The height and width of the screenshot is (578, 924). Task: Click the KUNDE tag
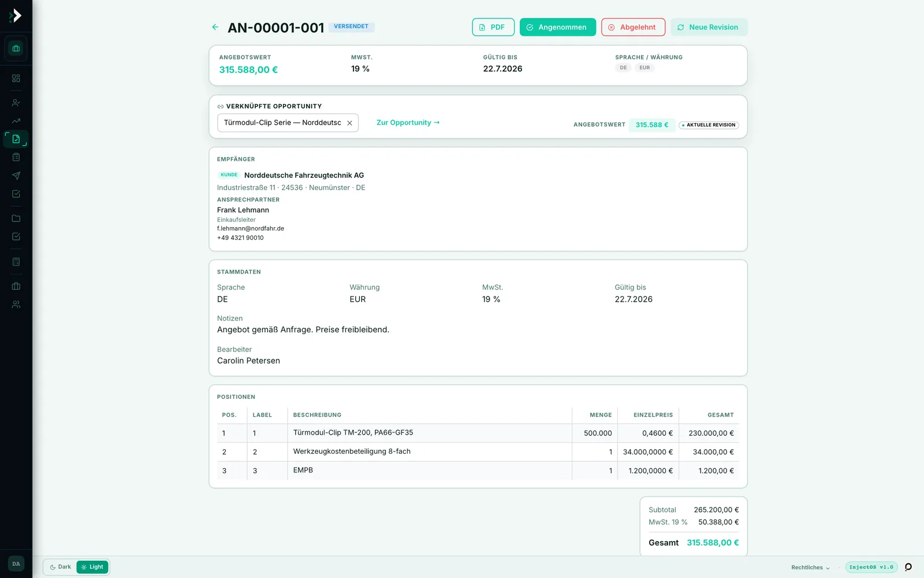point(229,175)
